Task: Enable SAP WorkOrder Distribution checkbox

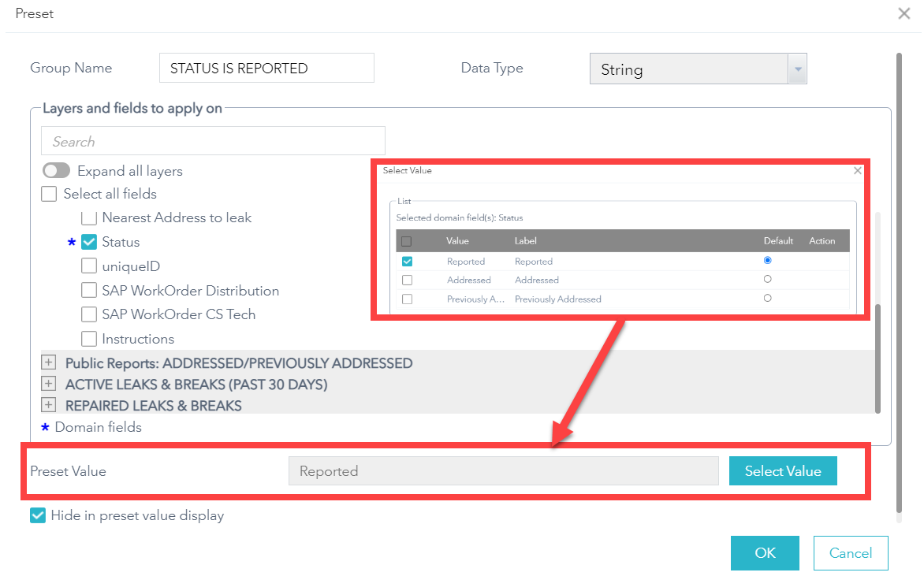Action: pyautogui.click(x=89, y=291)
